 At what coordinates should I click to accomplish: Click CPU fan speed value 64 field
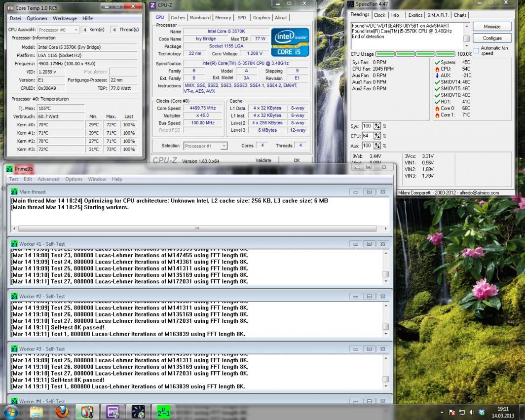click(x=368, y=136)
